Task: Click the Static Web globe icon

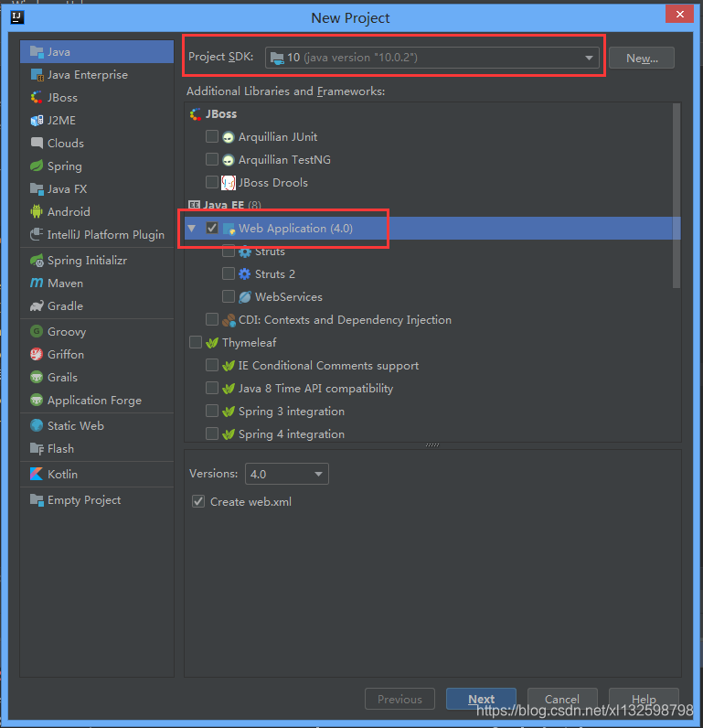Action: (37, 425)
